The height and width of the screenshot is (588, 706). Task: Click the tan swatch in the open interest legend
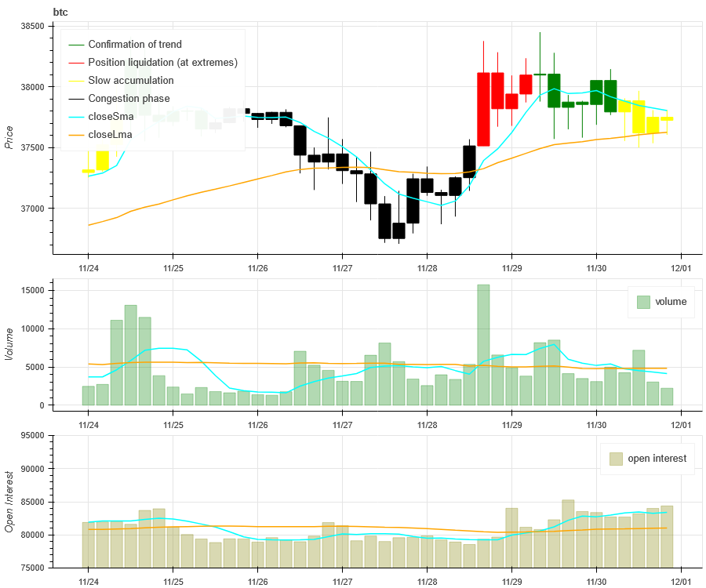pos(616,459)
